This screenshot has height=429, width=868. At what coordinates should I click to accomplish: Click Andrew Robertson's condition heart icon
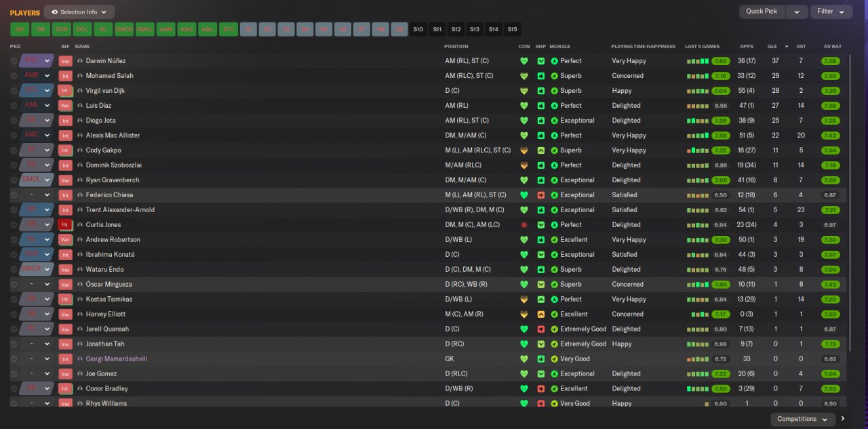point(524,240)
